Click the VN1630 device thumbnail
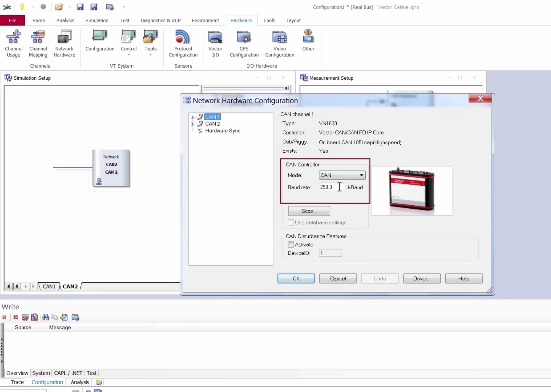551x392 pixels. coord(412,191)
